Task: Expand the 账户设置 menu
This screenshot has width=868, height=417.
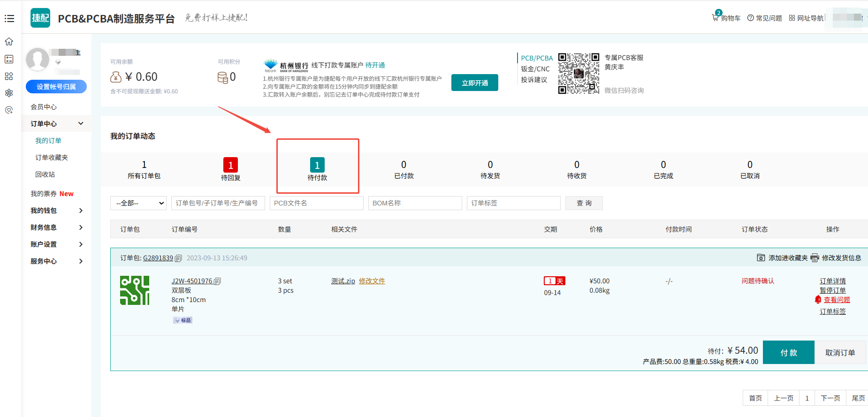Action: coord(56,244)
